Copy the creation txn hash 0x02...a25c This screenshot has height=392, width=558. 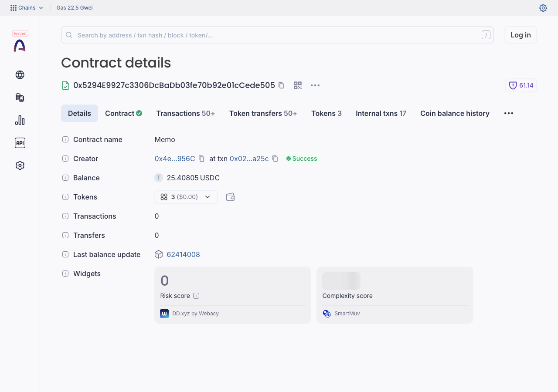pos(275,159)
